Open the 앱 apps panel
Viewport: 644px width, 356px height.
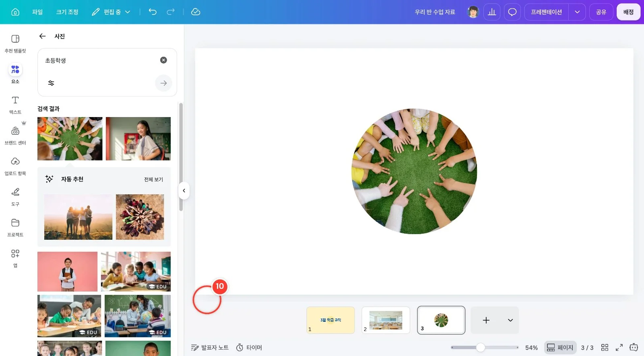15,258
